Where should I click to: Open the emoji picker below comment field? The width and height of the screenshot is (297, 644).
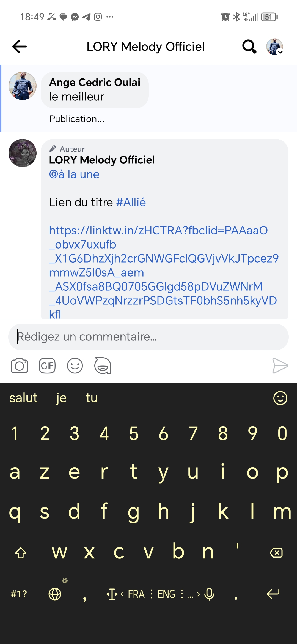click(75, 366)
